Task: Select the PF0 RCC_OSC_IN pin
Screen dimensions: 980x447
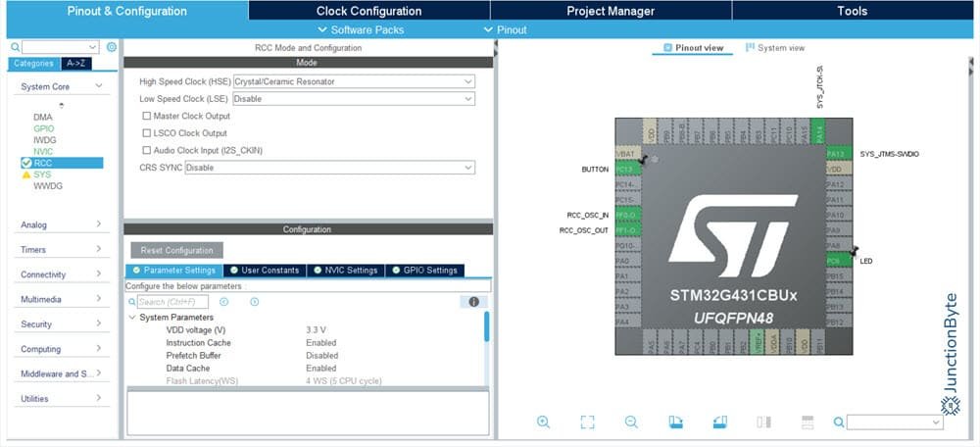Action: pos(627,215)
